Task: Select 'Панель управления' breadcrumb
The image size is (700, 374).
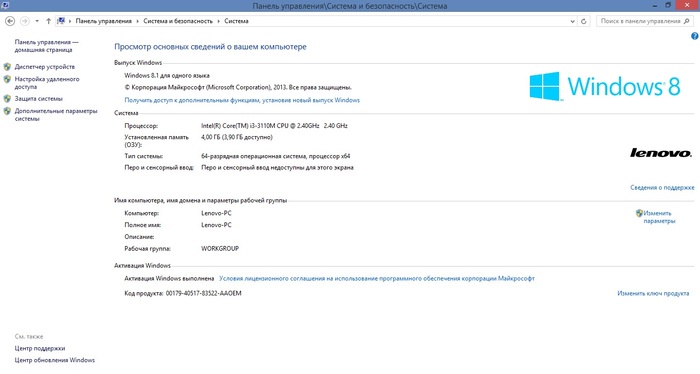Action: pos(104,21)
